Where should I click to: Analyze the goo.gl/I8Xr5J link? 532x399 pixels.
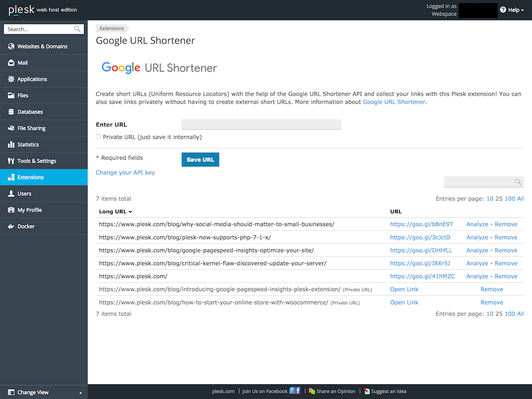pos(477,263)
